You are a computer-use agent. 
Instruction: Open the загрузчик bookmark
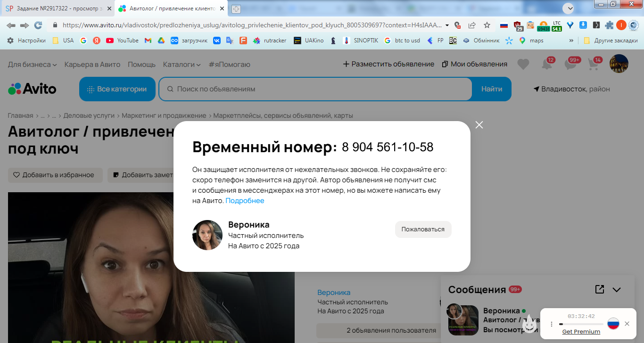[x=189, y=41]
